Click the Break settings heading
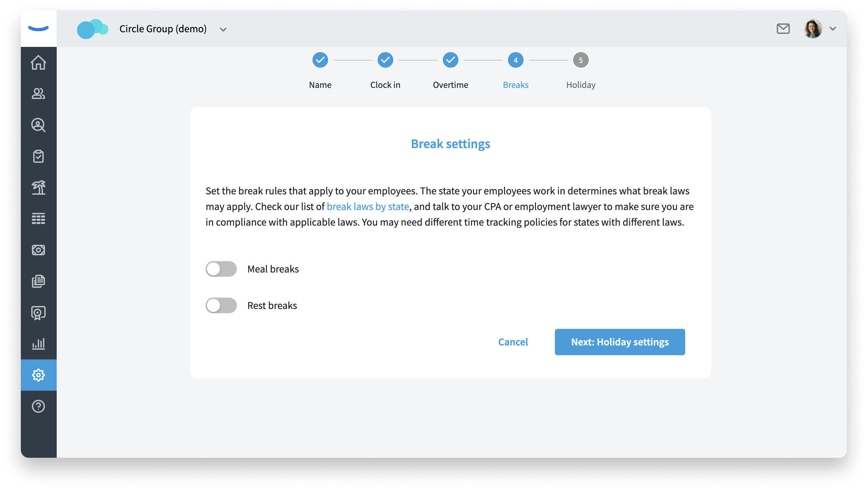The width and height of the screenshot is (868, 489). tap(450, 144)
